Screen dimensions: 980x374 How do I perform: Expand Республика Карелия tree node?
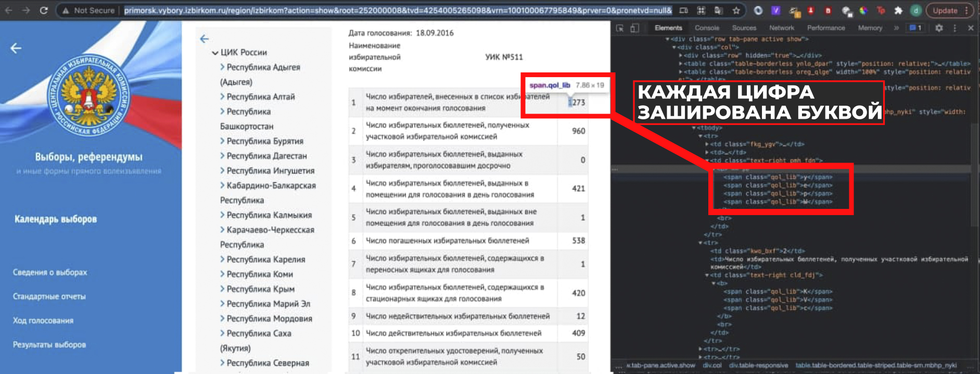tap(223, 259)
